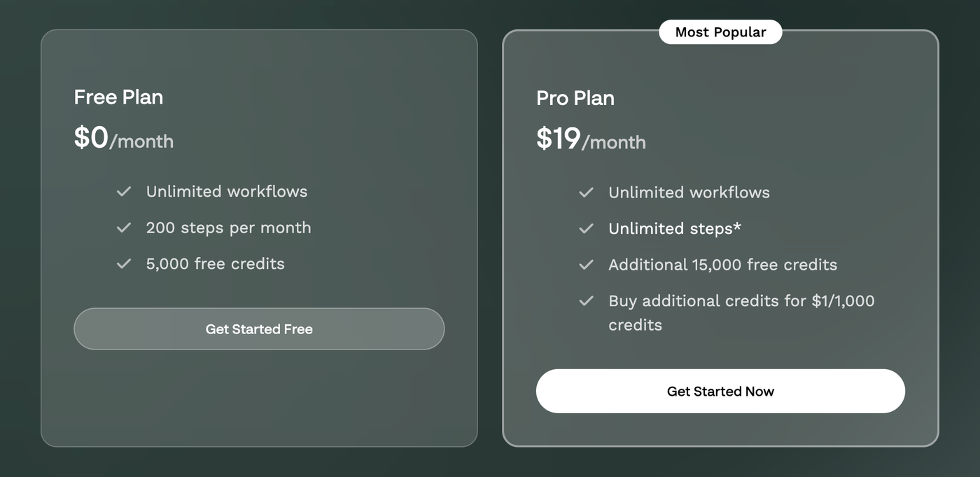980x477 pixels.
Task: Click checkmark next to 200 steps per month
Action: click(124, 228)
